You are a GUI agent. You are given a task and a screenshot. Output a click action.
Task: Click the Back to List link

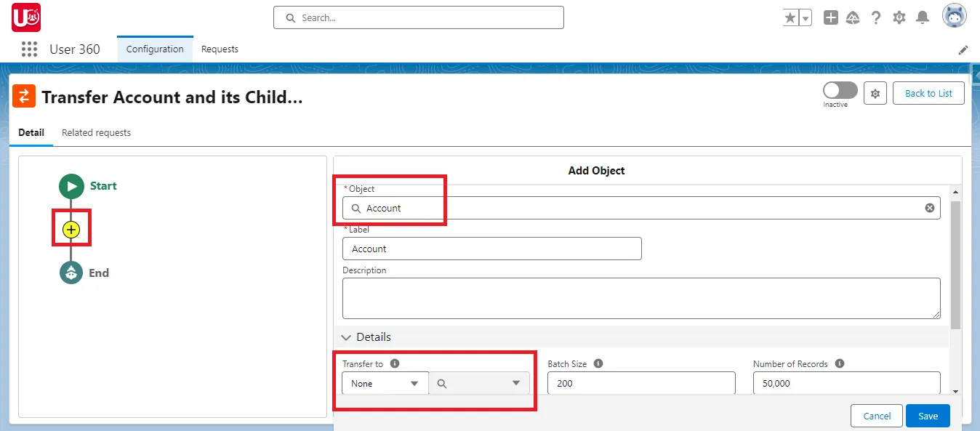928,93
